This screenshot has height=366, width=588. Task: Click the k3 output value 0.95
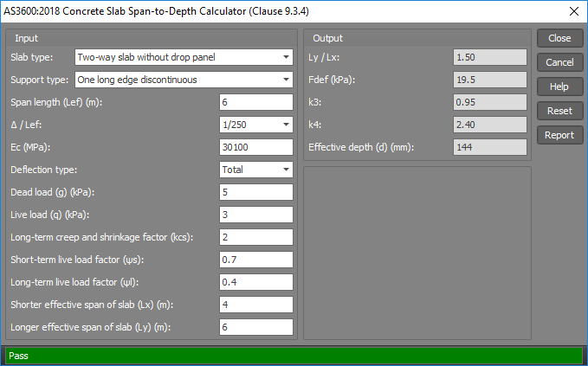click(x=490, y=102)
